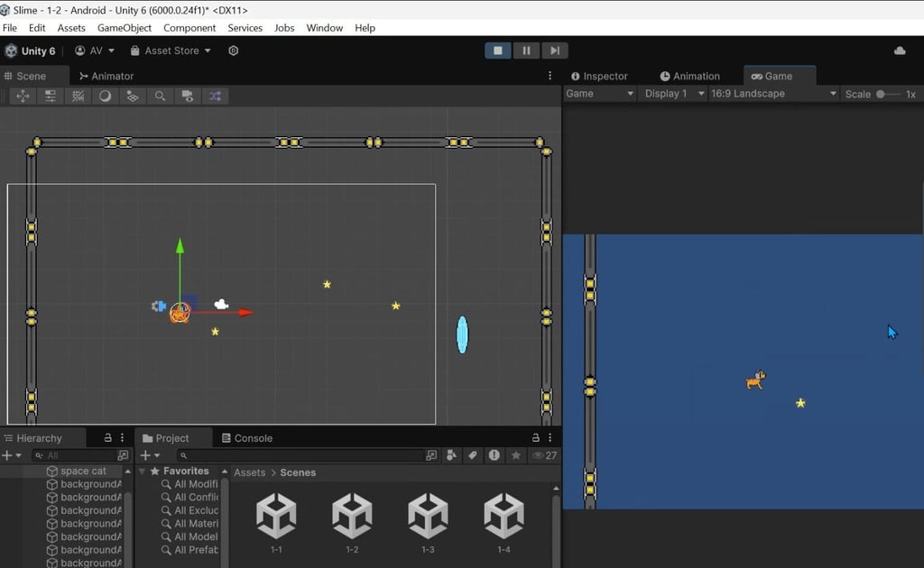Click the favorites star icon in Project toolbar
The width and height of the screenshot is (924, 568).
(515, 455)
